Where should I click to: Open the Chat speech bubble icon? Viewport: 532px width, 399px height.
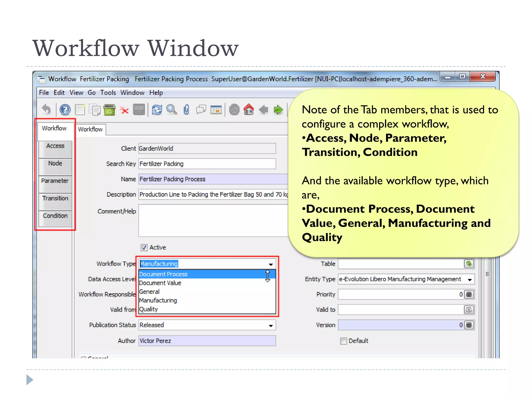coord(201,110)
